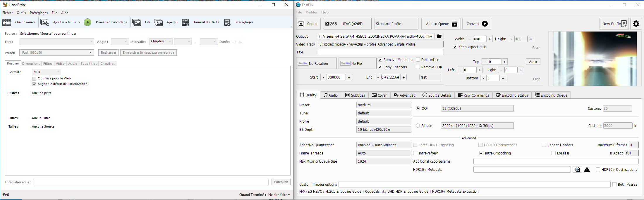Click FastFlix New Profile icon button

[x=614, y=24]
